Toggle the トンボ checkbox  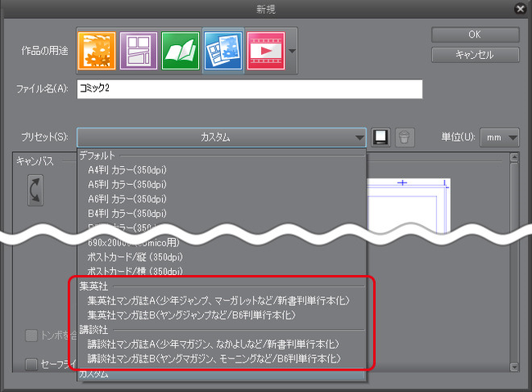click(x=31, y=336)
